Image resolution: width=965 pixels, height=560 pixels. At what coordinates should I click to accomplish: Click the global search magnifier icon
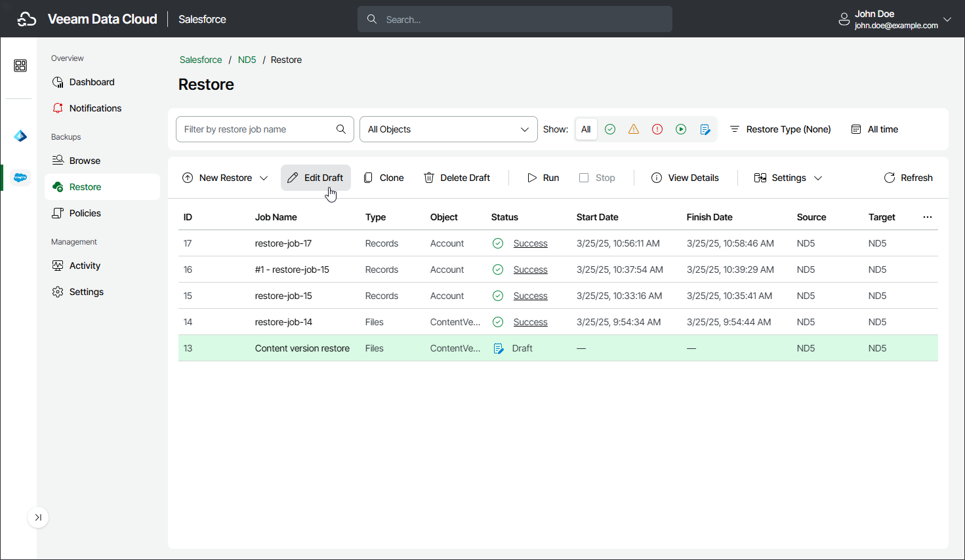372,19
